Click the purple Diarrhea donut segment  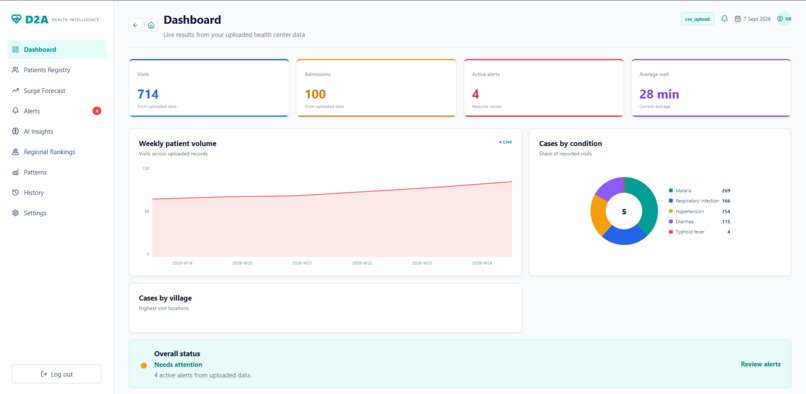pos(610,187)
